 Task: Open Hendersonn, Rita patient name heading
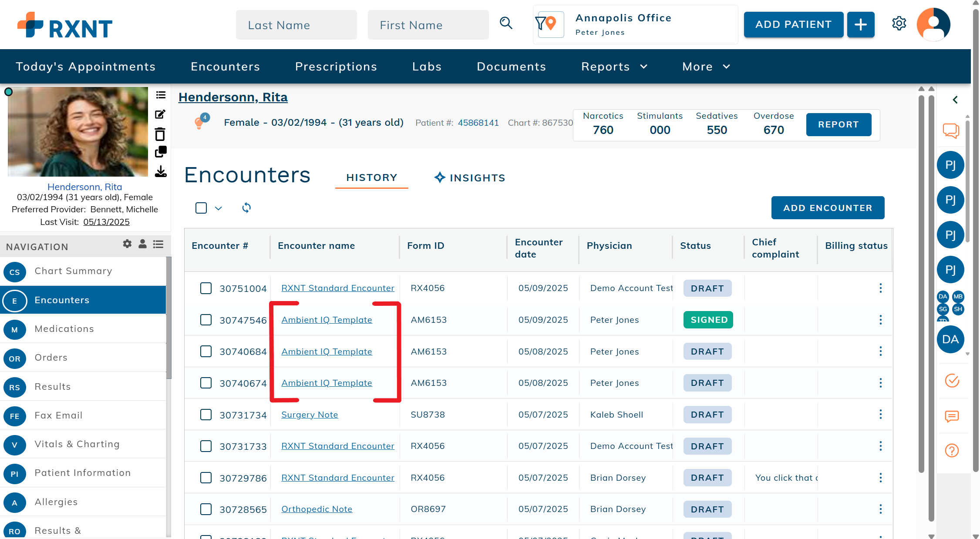(233, 97)
